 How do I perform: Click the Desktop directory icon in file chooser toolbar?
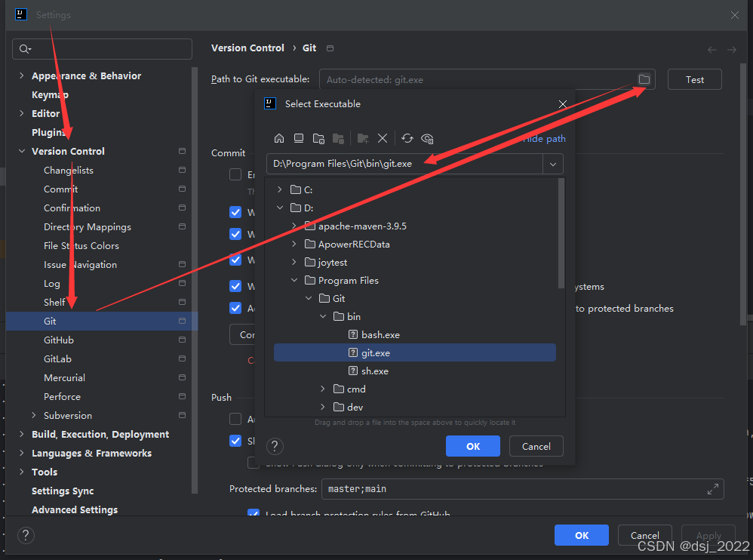299,138
